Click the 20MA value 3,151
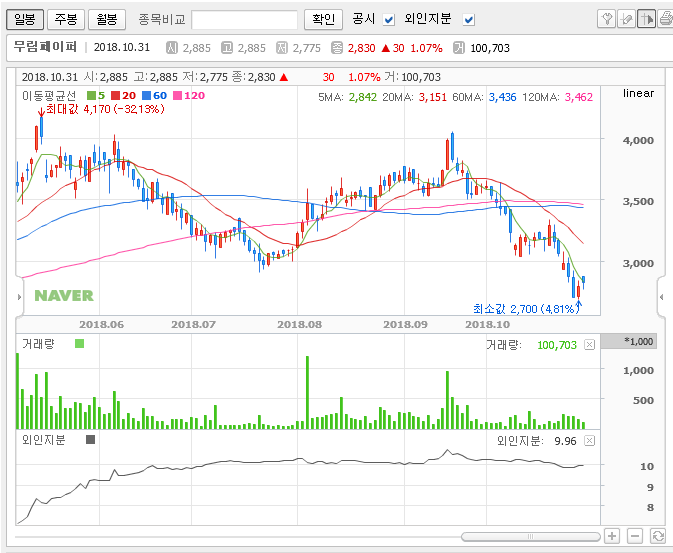The image size is (673, 553). click(433, 97)
